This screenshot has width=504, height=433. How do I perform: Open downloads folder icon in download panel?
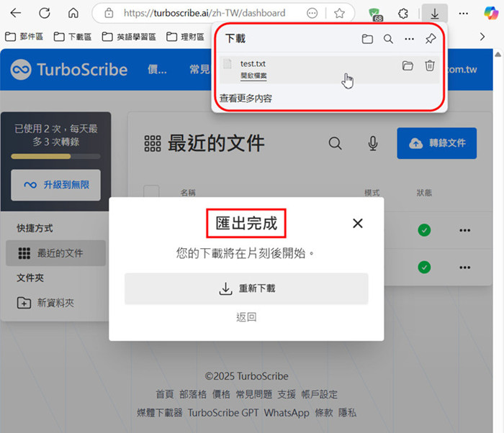367,39
